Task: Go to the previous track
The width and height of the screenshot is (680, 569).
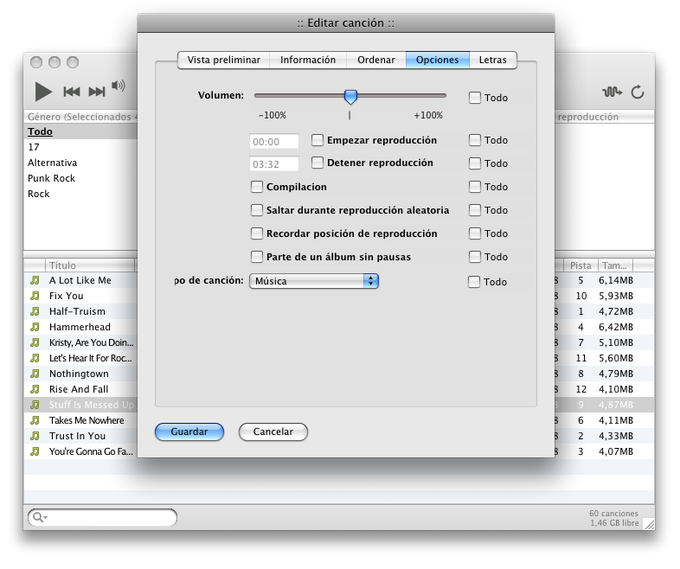Action: pyautogui.click(x=72, y=92)
